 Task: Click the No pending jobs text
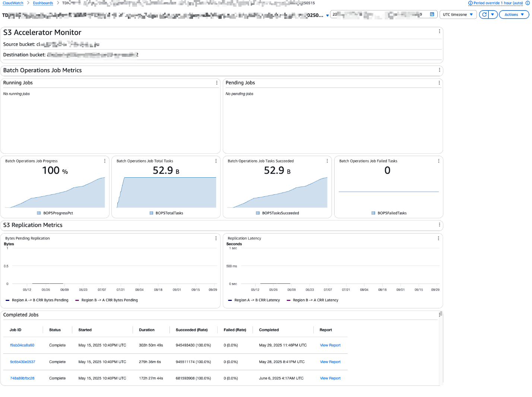pyautogui.click(x=239, y=94)
